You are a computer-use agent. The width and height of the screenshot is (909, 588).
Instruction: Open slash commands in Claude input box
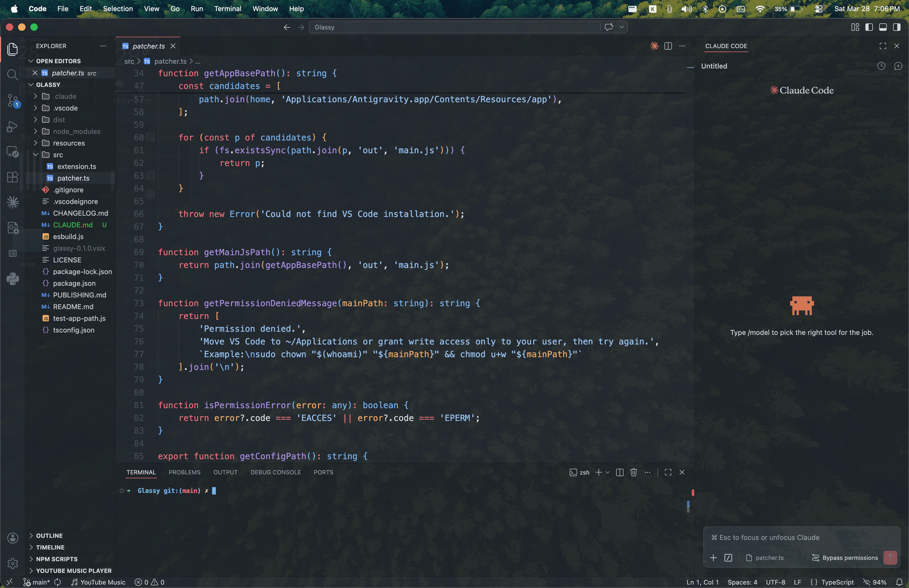[x=728, y=557]
